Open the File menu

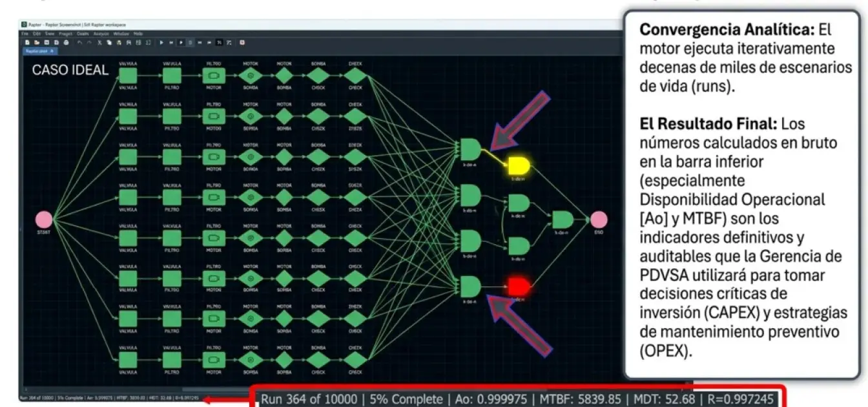25,34
